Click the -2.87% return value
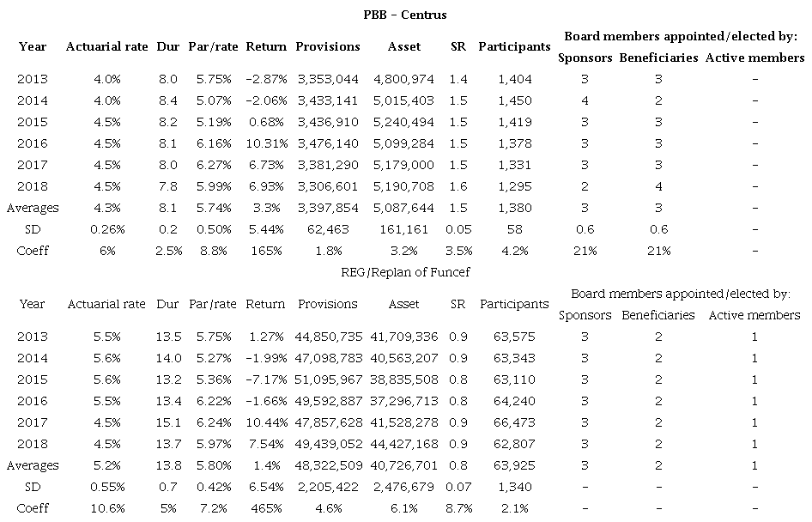 pyautogui.click(x=265, y=79)
